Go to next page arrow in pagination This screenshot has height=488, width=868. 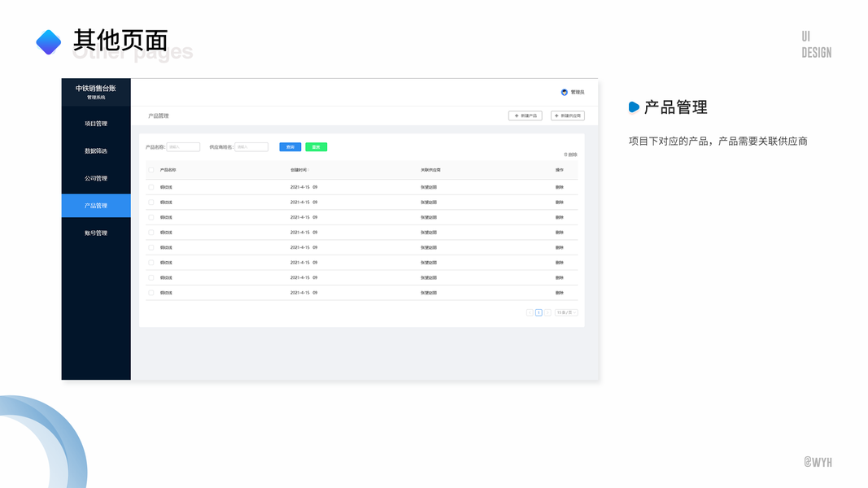click(547, 312)
